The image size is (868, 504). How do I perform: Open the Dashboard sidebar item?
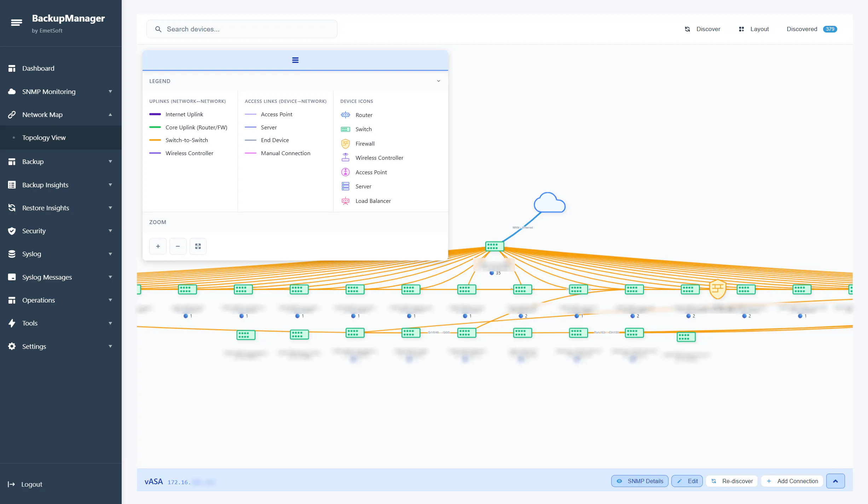tap(61, 68)
